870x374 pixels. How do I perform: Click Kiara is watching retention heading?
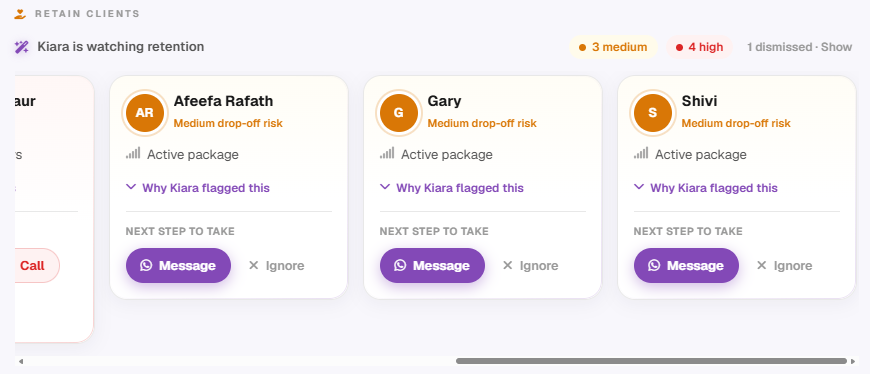[x=120, y=47]
